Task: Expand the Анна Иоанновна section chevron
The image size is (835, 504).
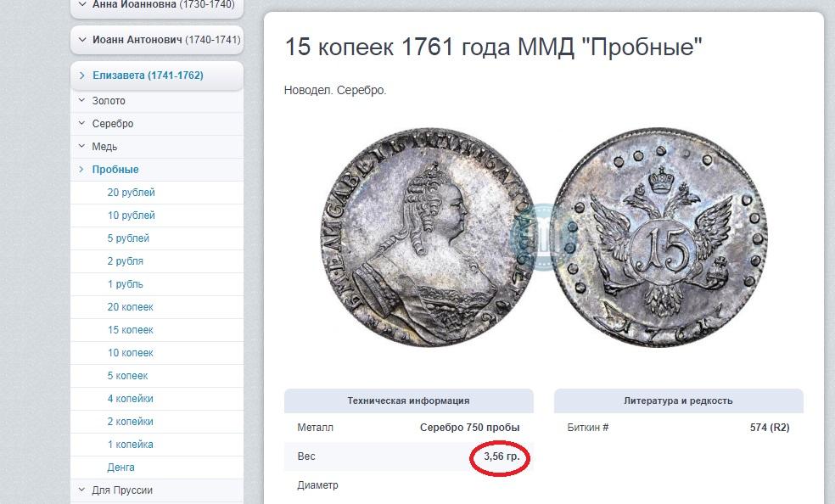Action: [x=82, y=4]
